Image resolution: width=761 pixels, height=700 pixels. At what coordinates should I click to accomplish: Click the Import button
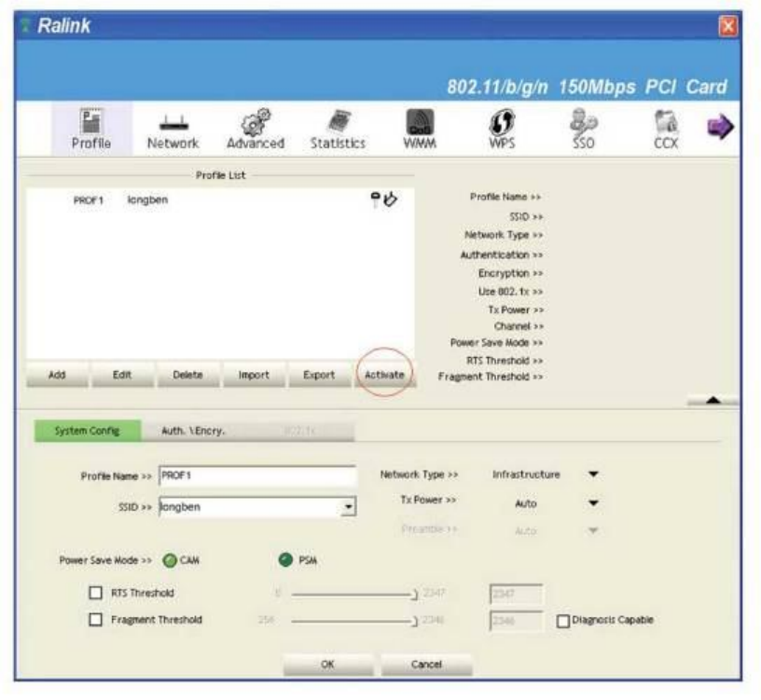point(254,375)
